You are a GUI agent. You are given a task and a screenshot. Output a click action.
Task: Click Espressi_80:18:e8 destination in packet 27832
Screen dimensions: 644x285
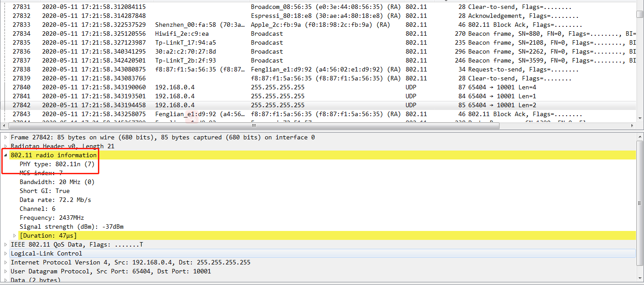[x=326, y=16]
